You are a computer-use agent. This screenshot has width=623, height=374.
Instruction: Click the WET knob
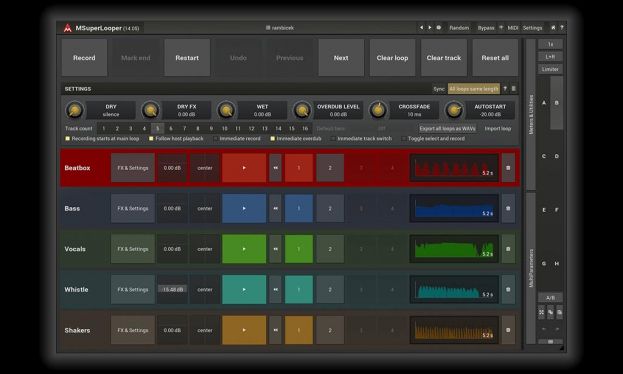tap(226, 110)
